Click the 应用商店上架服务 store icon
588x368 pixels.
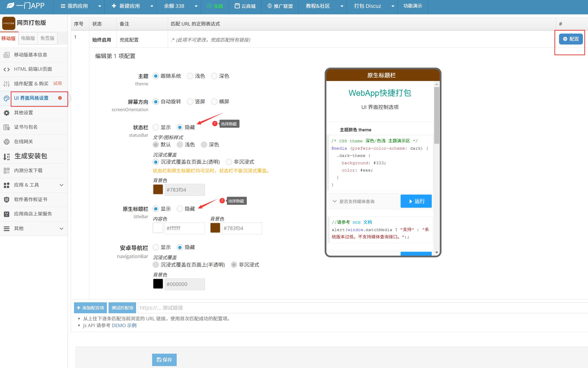point(7,214)
